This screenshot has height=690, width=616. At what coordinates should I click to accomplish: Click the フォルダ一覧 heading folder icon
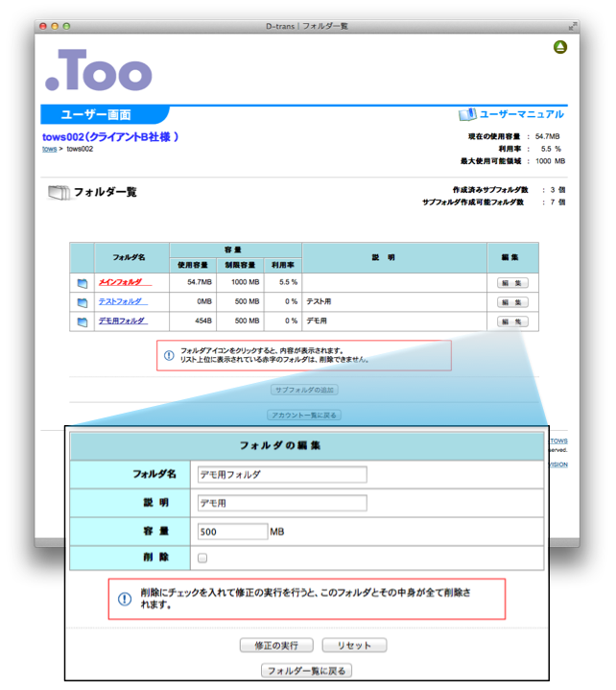pyautogui.click(x=59, y=193)
